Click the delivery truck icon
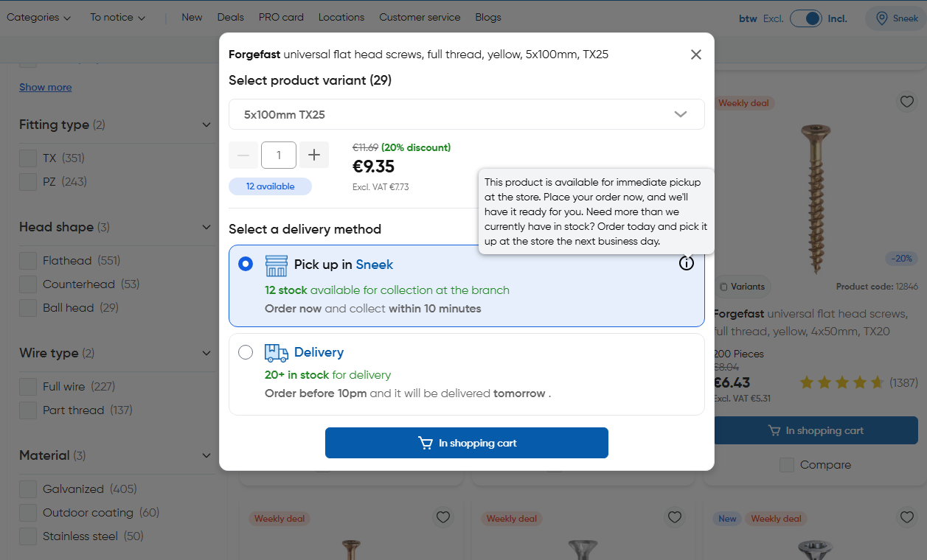927x560 pixels. tap(276, 353)
